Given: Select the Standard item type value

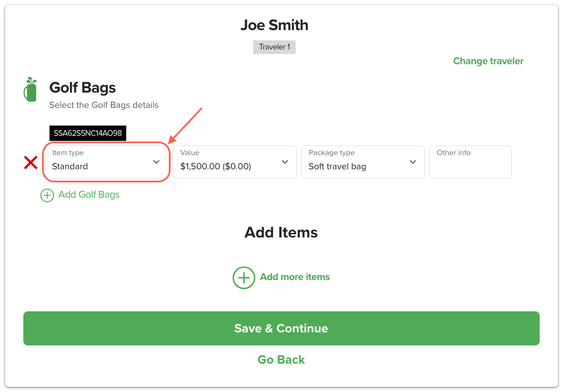Looking at the screenshot, I should pyautogui.click(x=70, y=166).
